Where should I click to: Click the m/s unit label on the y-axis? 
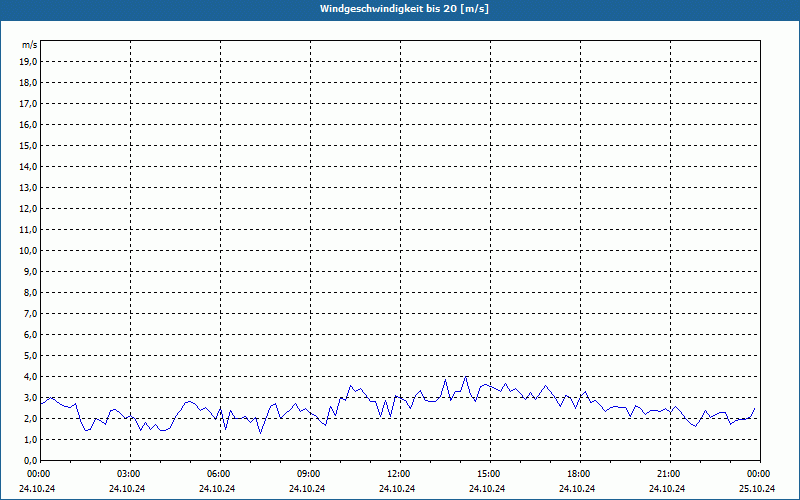click(x=30, y=45)
